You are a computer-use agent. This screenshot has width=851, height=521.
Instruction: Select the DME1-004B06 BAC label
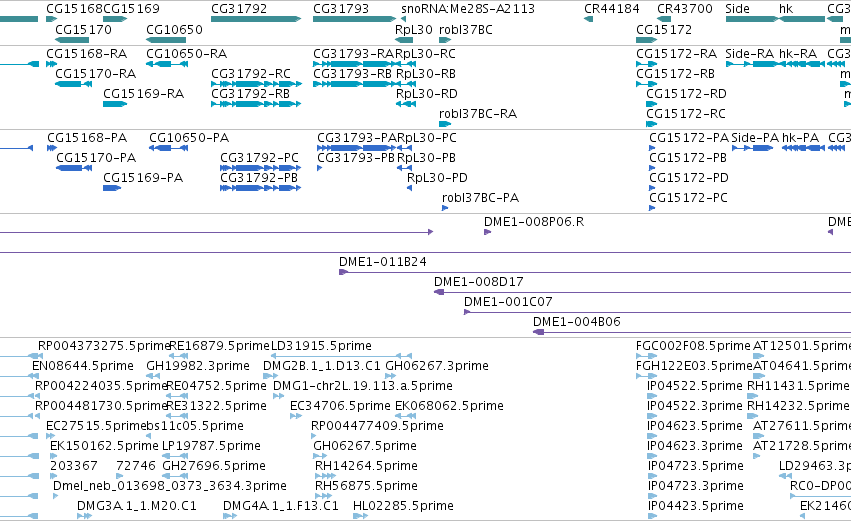click(577, 322)
